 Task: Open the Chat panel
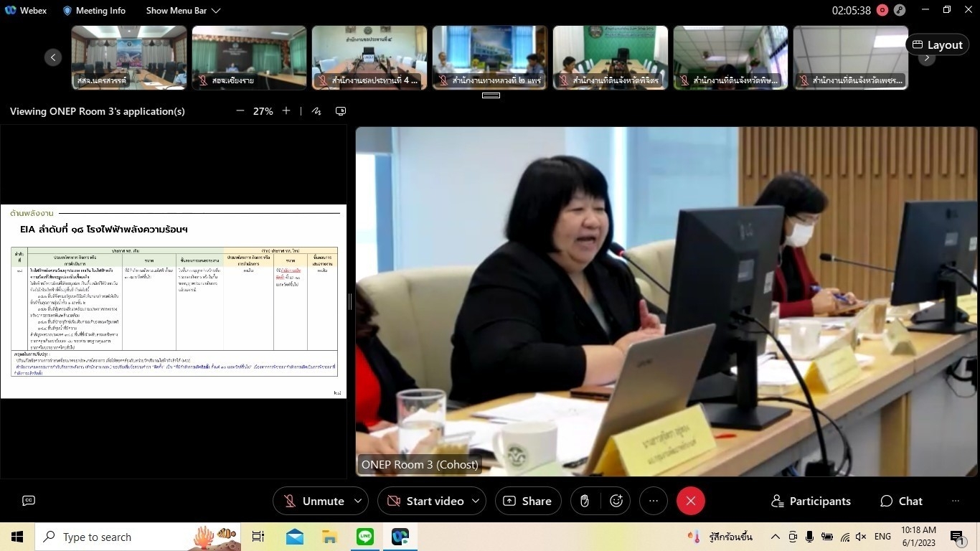click(902, 501)
